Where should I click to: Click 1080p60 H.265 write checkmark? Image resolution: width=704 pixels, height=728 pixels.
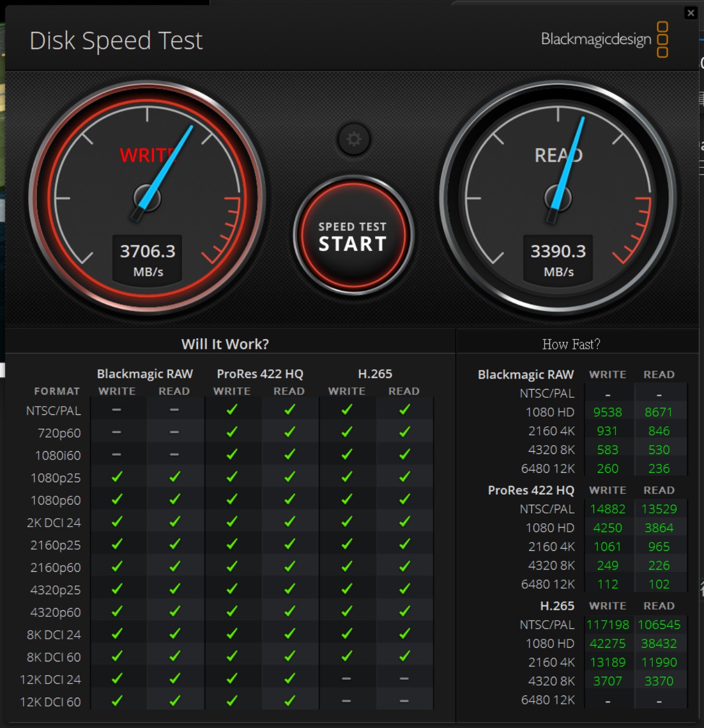[x=346, y=499]
